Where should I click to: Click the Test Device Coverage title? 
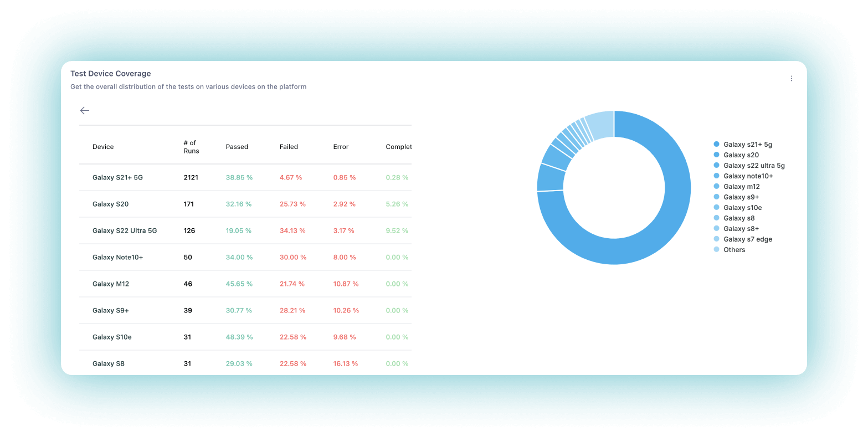(111, 74)
